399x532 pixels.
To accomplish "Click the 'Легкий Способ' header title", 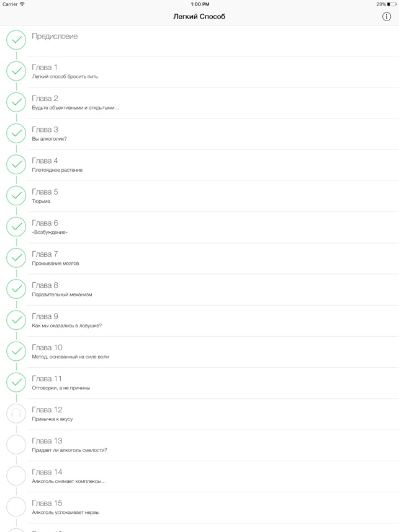I will click(x=199, y=17).
